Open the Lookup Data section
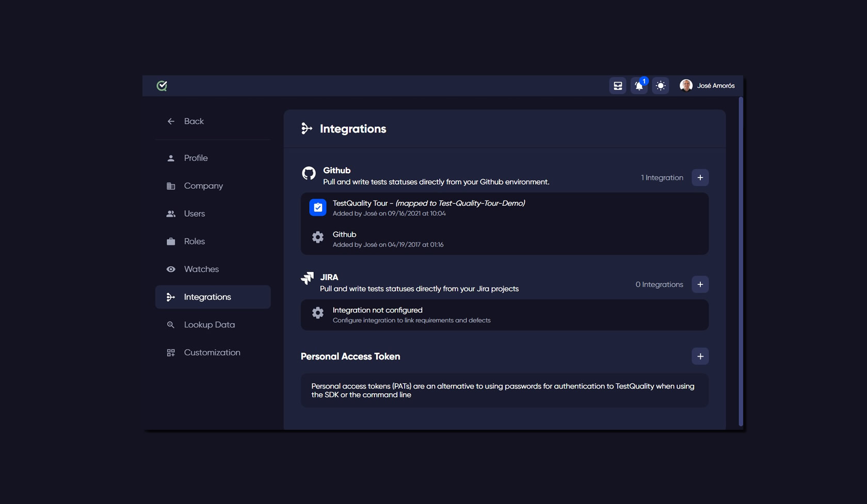Screen dimensions: 867x504 click(209, 324)
